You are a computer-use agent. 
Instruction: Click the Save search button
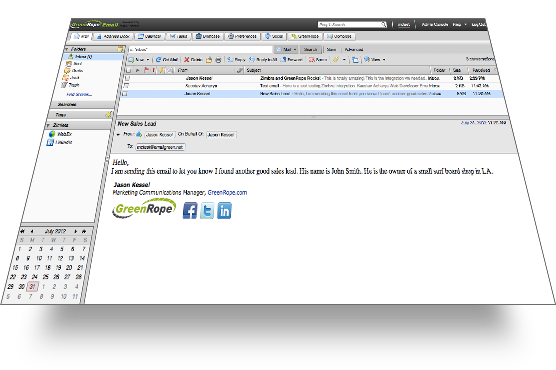click(331, 50)
